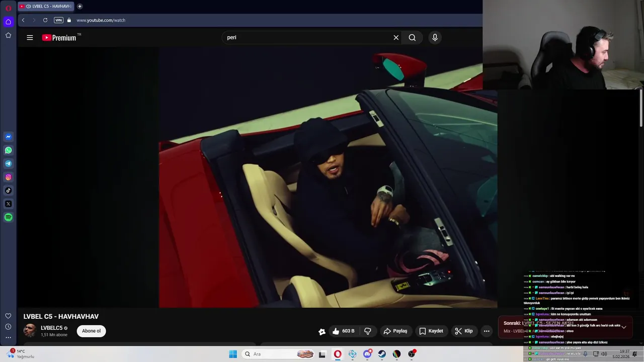This screenshot has height=362, width=644.
Task: Toggle the VPN badge
Action: [x=59, y=20]
